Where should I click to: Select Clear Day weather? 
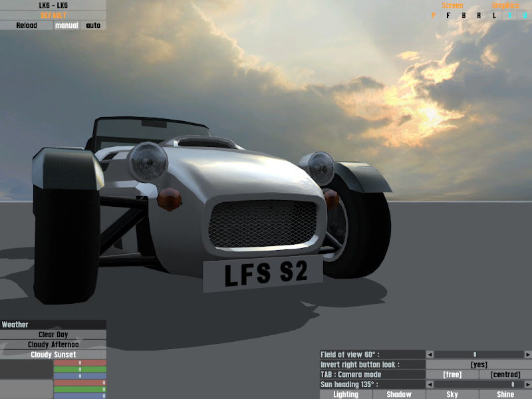click(53, 334)
